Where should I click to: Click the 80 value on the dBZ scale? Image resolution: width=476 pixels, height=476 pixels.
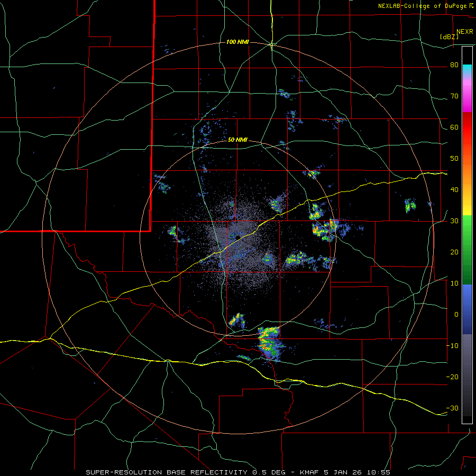tap(454, 65)
